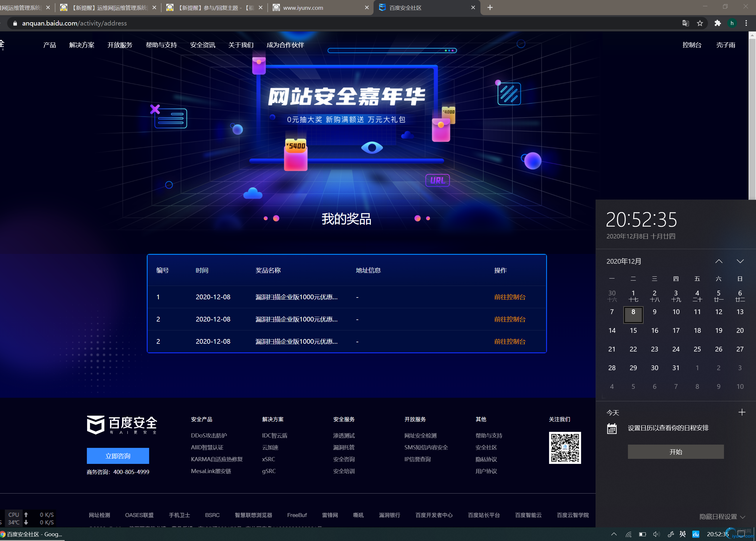Add a calendar event with the plus icon
Viewport: 756px width, 541px height.
(x=742, y=412)
